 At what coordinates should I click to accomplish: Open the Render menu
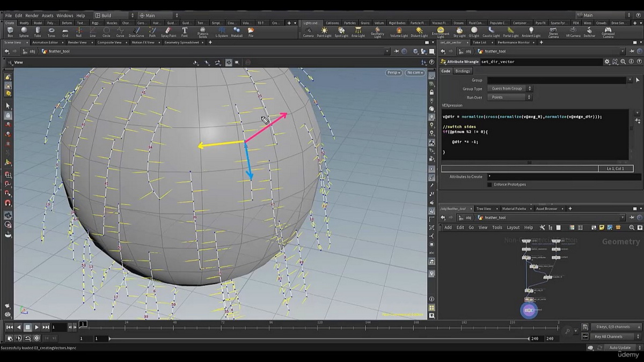pyautogui.click(x=32, y=16)
